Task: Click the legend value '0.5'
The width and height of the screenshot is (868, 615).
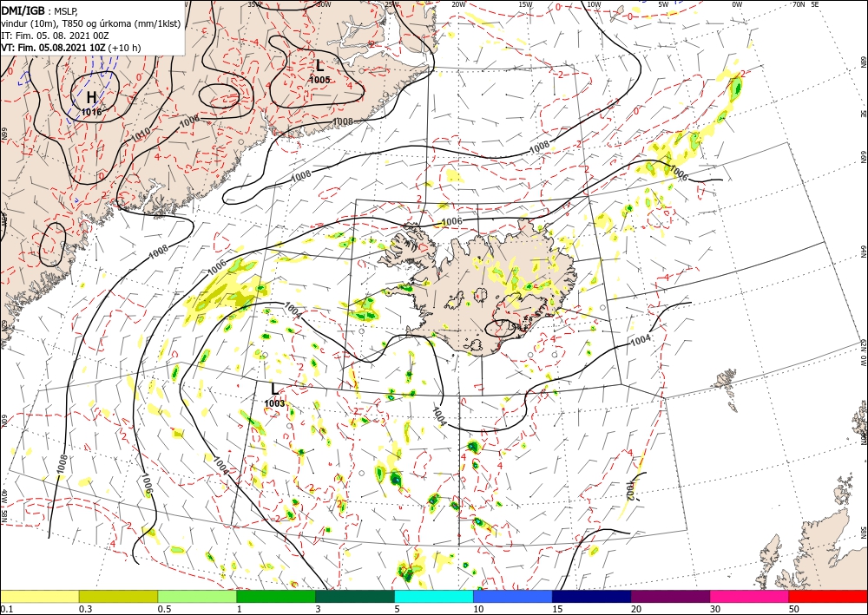Action: pyautogui.click(x=164, y=609)
